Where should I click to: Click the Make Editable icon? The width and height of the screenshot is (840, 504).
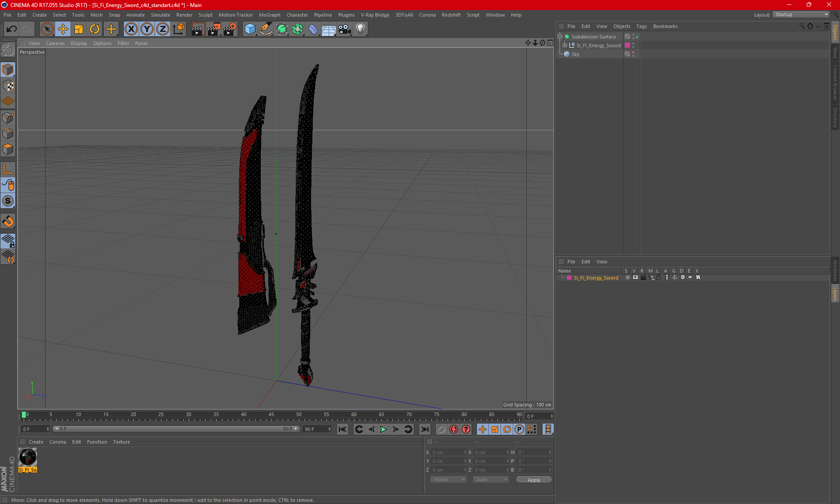click(8, 49)
